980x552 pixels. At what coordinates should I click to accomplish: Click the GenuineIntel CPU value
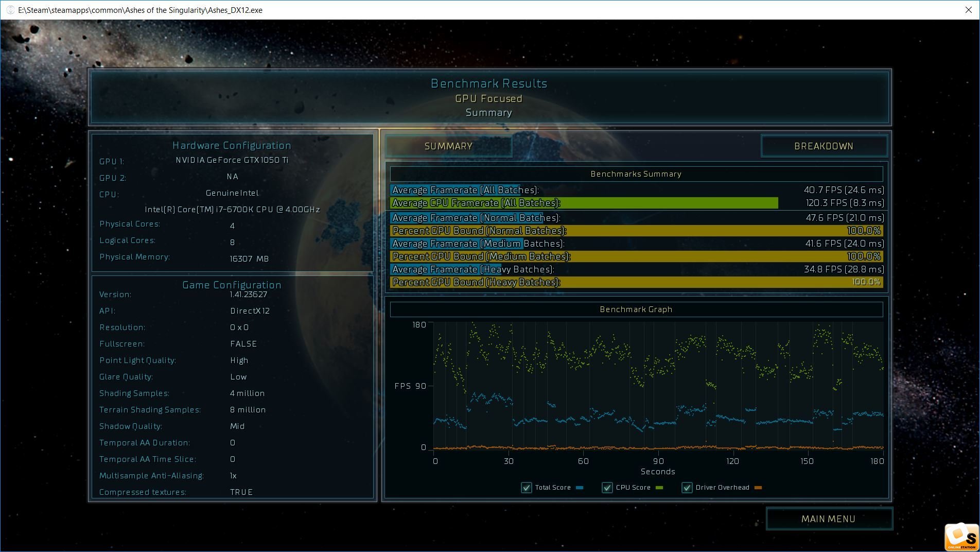[x=232, y=193]
